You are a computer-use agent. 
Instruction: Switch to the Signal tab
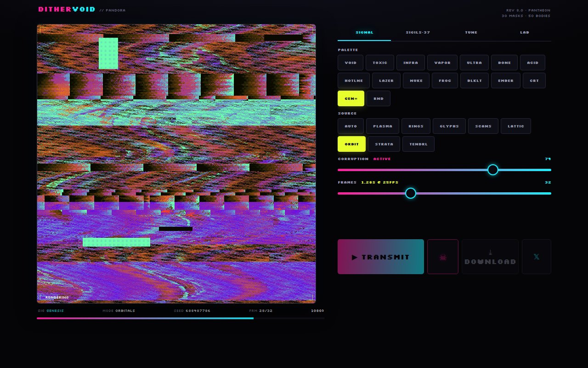pyautogui.click(x=364, y=33)
